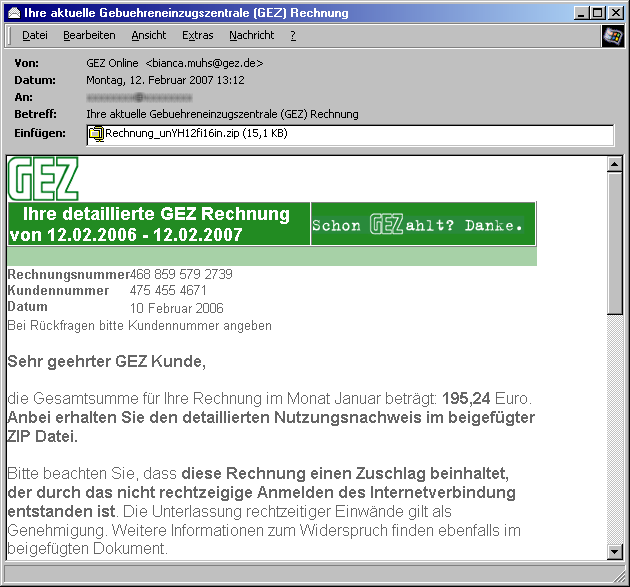Click the amount 195,24 Euro
Image resolution: width=630 pixels, height=587 pixels.
pyautogui.click(x=487, y=399)
